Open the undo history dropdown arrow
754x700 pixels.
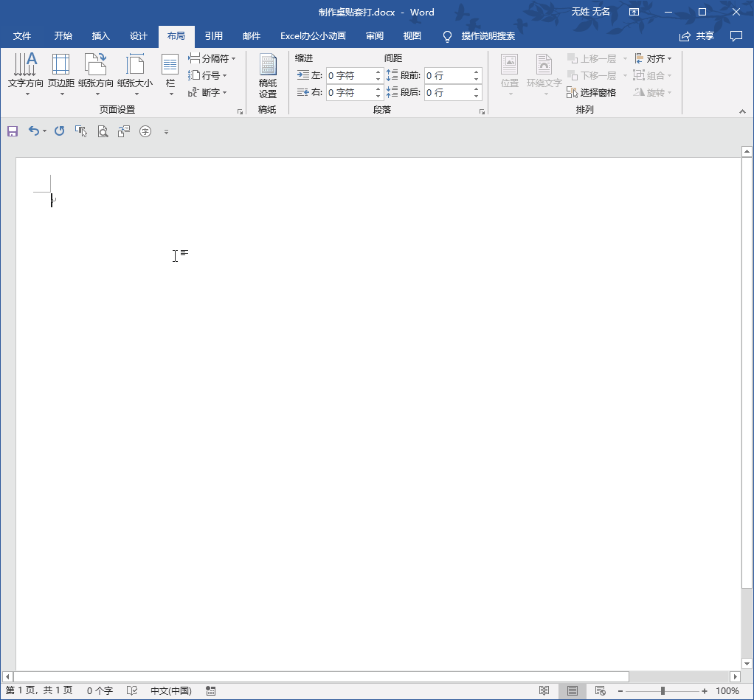click(x=45, y=131)
